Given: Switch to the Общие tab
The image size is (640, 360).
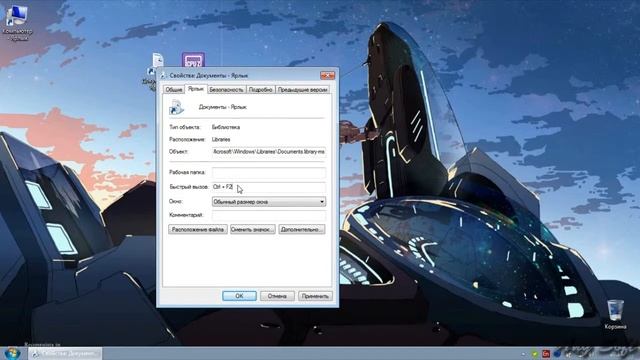Looking at the screenshot, I should tap(173, 89).
